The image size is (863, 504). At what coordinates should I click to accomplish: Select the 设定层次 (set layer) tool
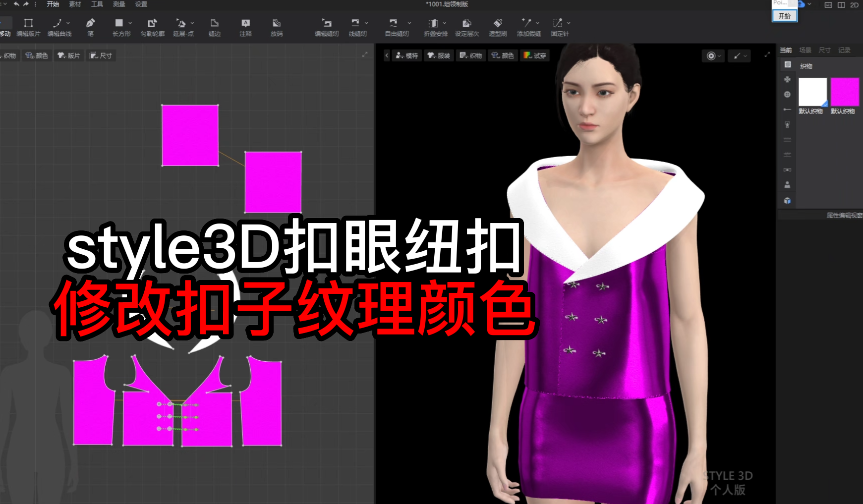click(467, 27)
